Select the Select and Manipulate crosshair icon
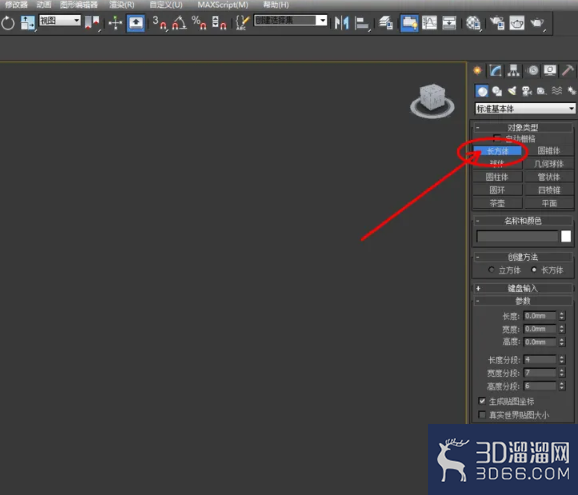Image resolution: width=578 pixels, height=495 pixels. [x=115, y=23]
